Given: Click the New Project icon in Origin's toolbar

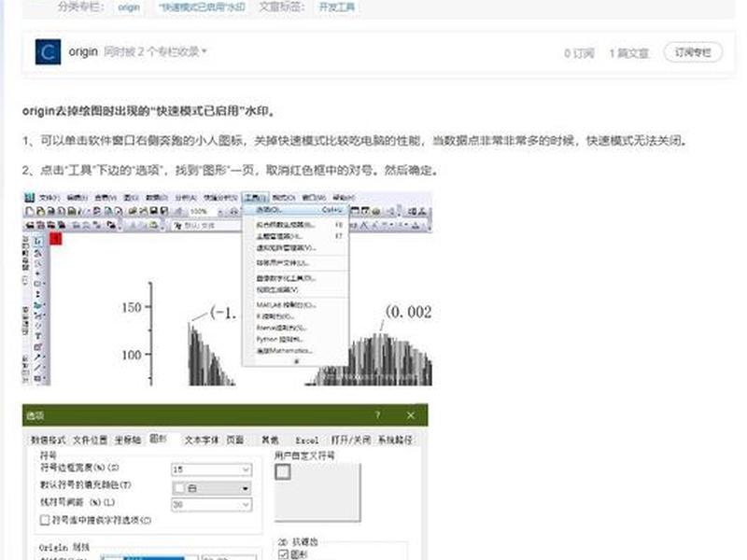Looking at the screenshot, I should pyautogui.click(x=30, y=211).
